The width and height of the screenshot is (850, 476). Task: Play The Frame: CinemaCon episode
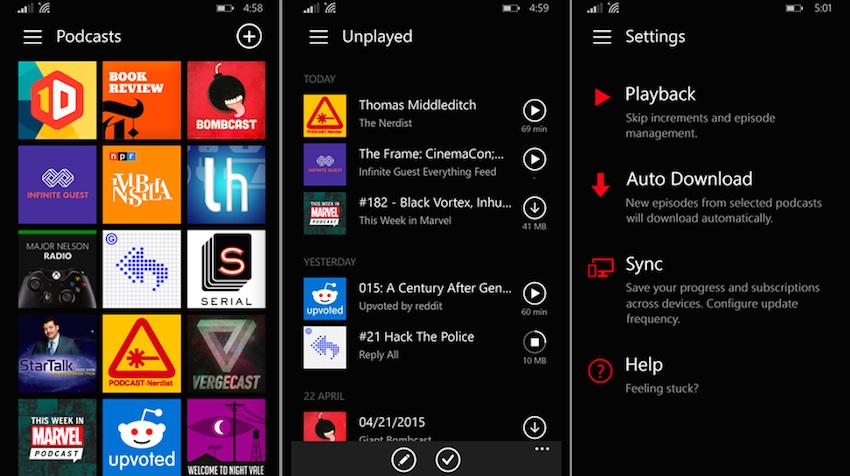tap(534, 159)
